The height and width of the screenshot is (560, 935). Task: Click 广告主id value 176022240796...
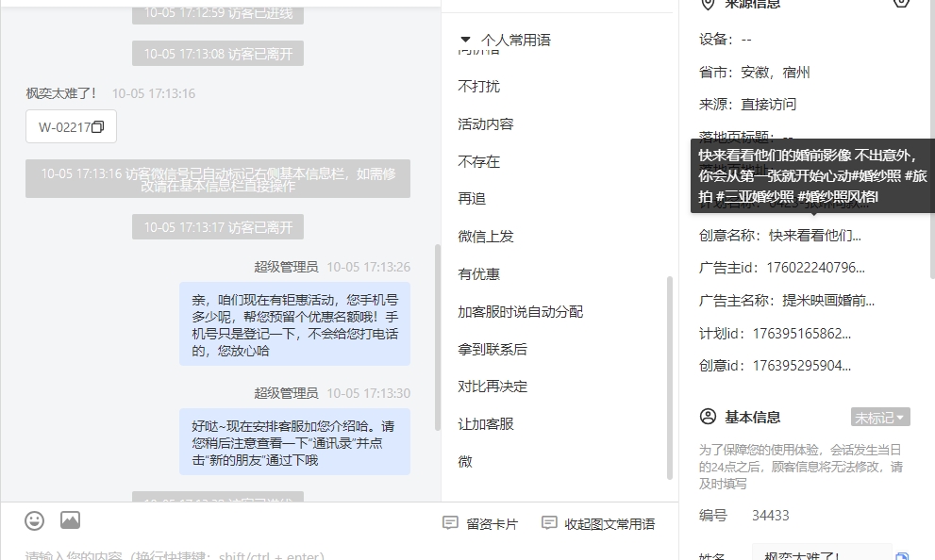click(x=815, y=268)
